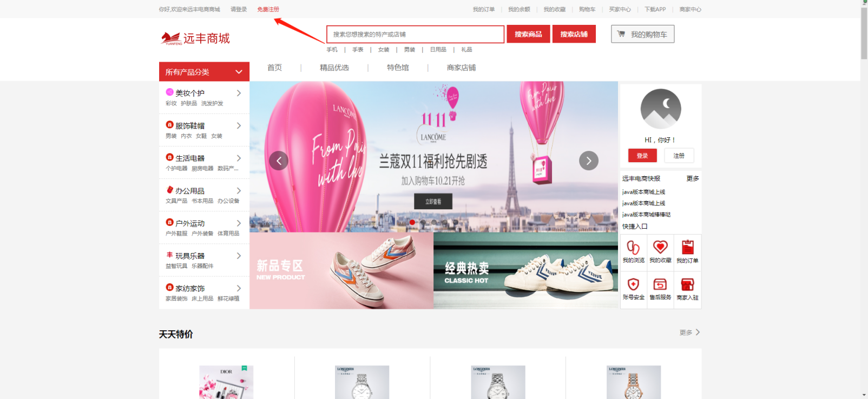Image resolution: width=868 pixels, height=399 pixels.
Task: Show previous banner with left arrow
Action: (279, 161)
